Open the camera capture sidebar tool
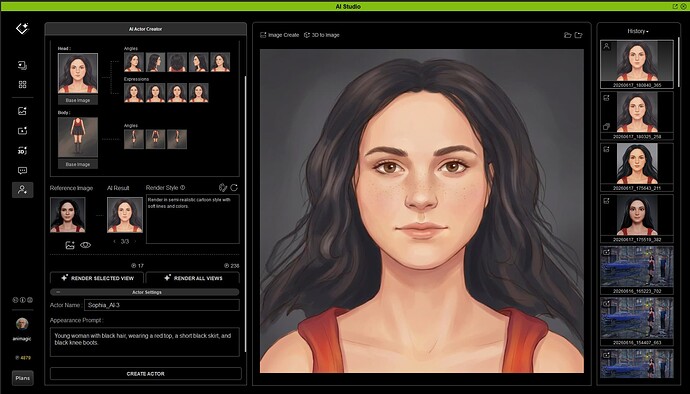This screenshot has height=394, width=690. (22, 131)
